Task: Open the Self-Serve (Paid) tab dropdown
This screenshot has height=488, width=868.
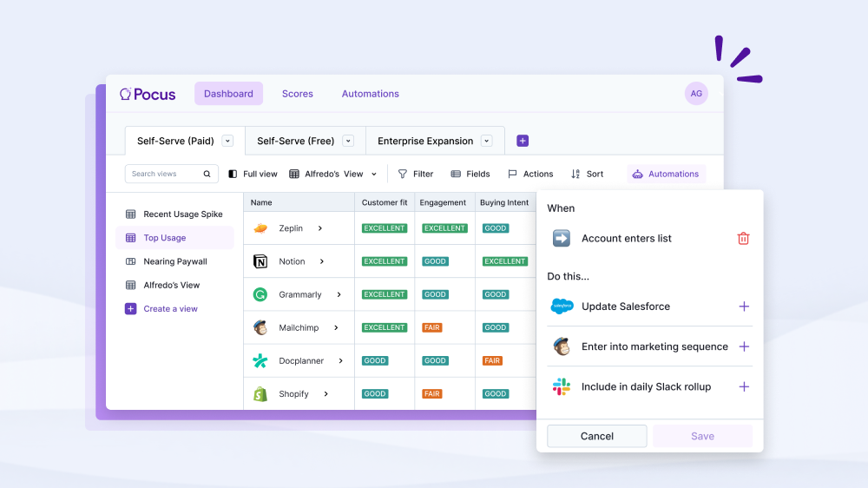Action: pos(227,141)
